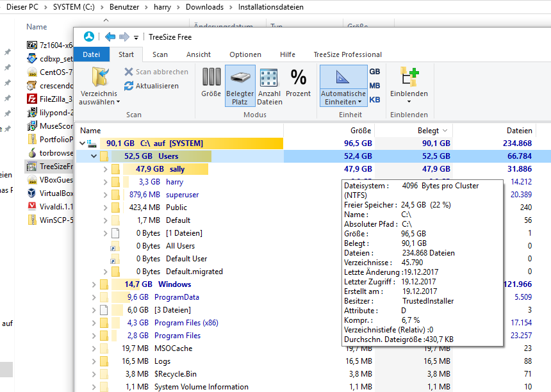The height and width of the screenshot is (392, 551).
Task: Click the WinSCP file icon in Explorer
Action: [x=32, y=220]
